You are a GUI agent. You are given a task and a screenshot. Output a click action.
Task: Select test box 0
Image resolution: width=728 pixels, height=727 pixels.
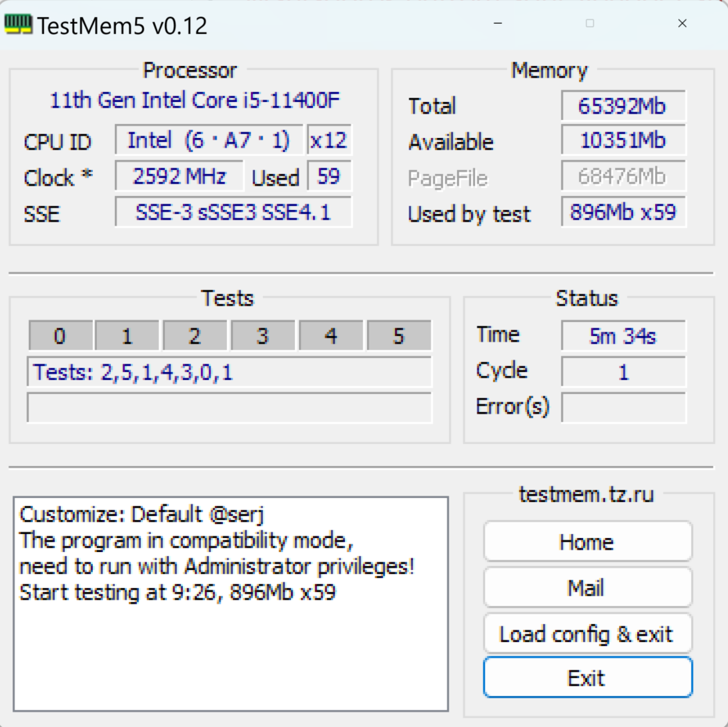pyautogui.click(x=60, y=335)
